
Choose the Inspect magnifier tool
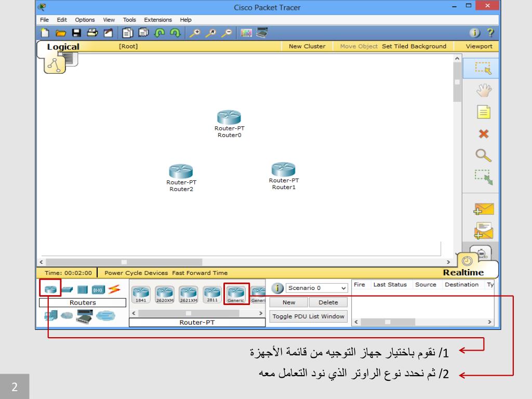coord(484,155)
